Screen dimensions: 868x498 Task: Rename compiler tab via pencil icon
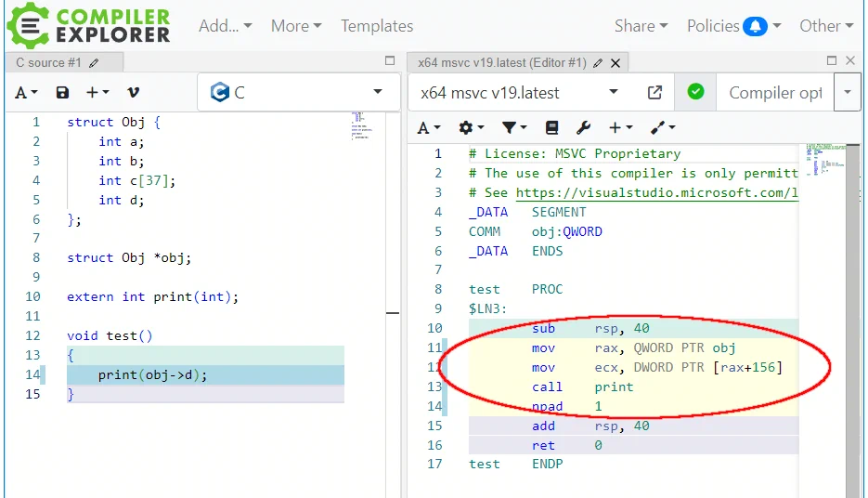597,63
